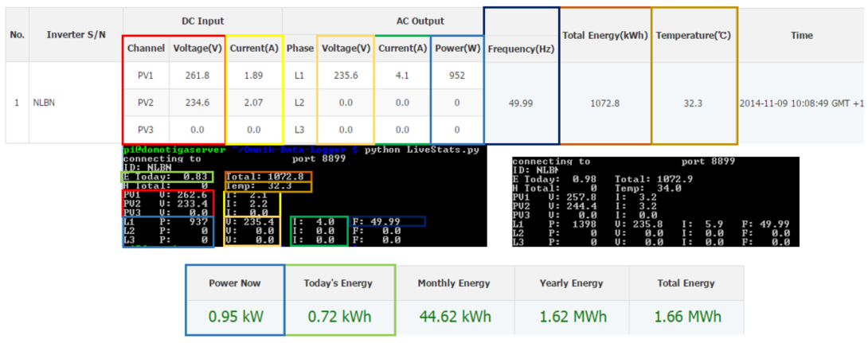This screenshot has width=868, height=343.
Task: Click I: 5.9 in right terminal
Action: [x=703, y=224]
